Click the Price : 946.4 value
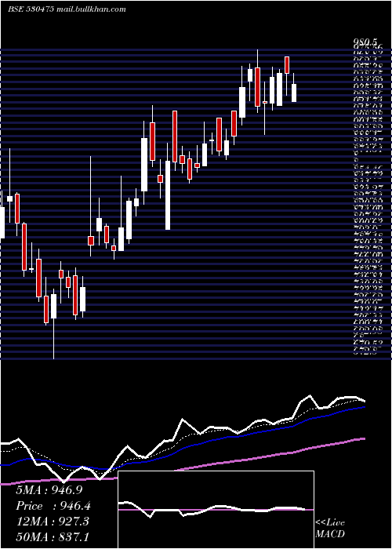Image resolution: width=392 pixels, height=549 pixels. pos(53,506)
